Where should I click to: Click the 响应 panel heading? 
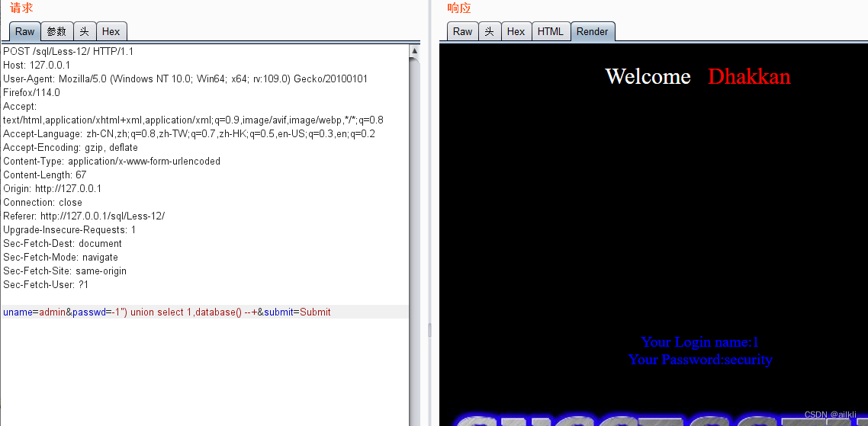click(459, 8)
